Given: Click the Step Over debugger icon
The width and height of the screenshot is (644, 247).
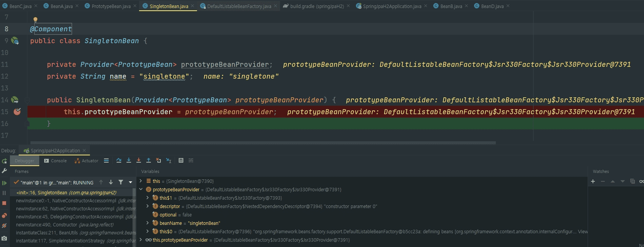Looking at the screenshot, I should [119, 161].
